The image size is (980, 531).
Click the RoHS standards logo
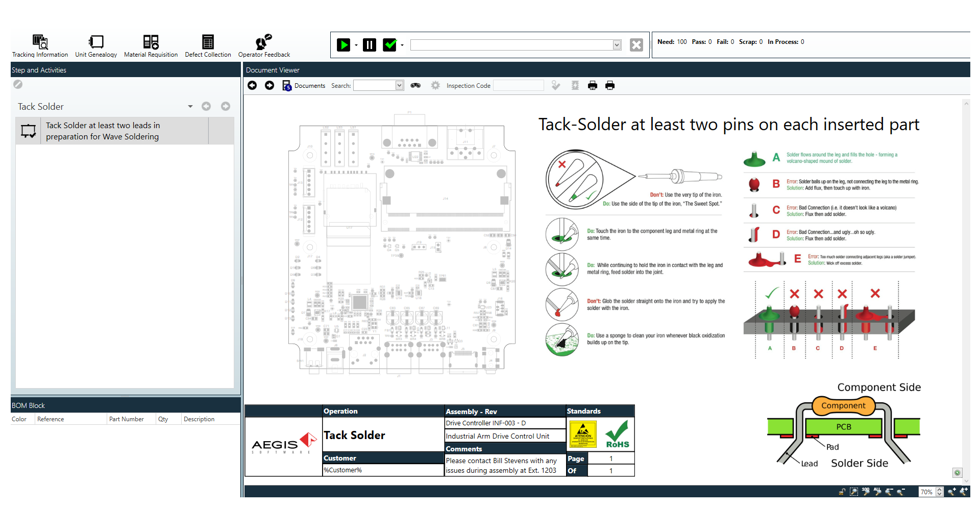[x=617, y=434]
